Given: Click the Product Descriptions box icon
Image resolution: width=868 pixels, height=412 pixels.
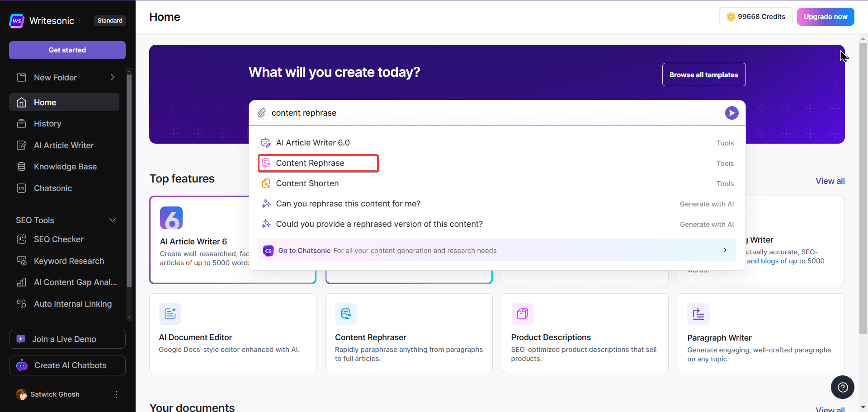Looking at the screenshot, I should [x=522, y=314].
